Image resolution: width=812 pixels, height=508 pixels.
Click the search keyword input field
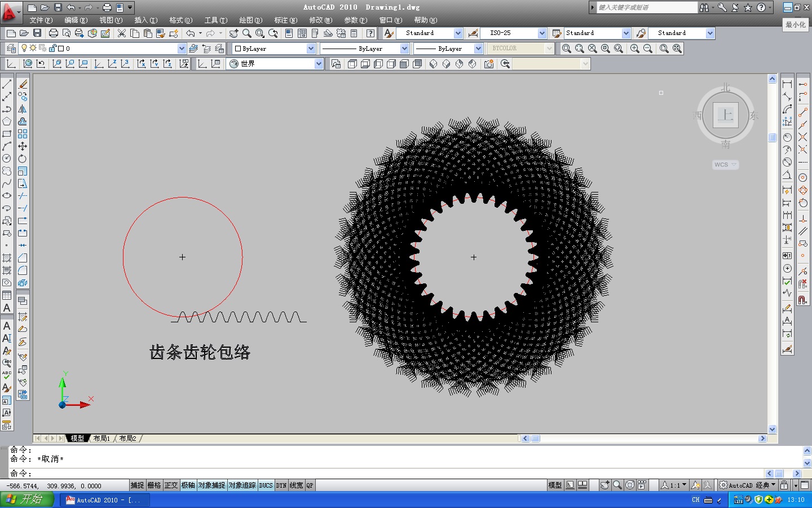click(x=647, y=7)
